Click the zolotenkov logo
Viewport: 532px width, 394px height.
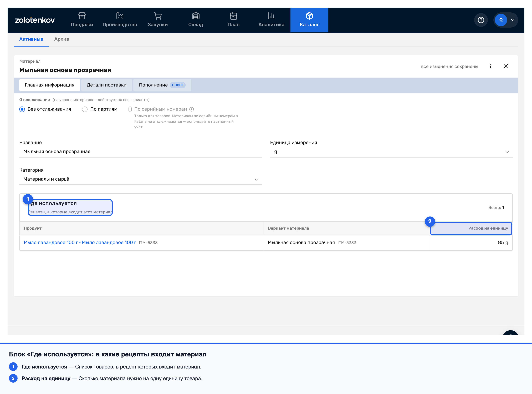[x=35, y=20]
